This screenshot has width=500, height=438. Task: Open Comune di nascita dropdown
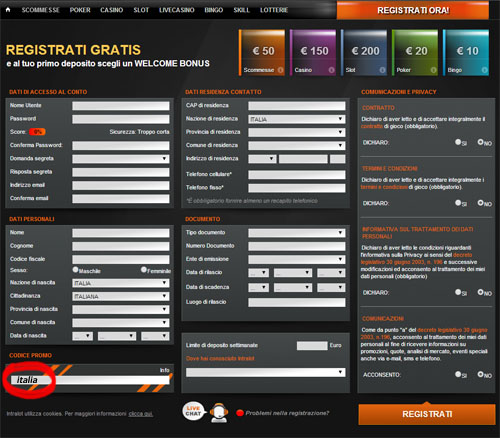tap(121, 323)
